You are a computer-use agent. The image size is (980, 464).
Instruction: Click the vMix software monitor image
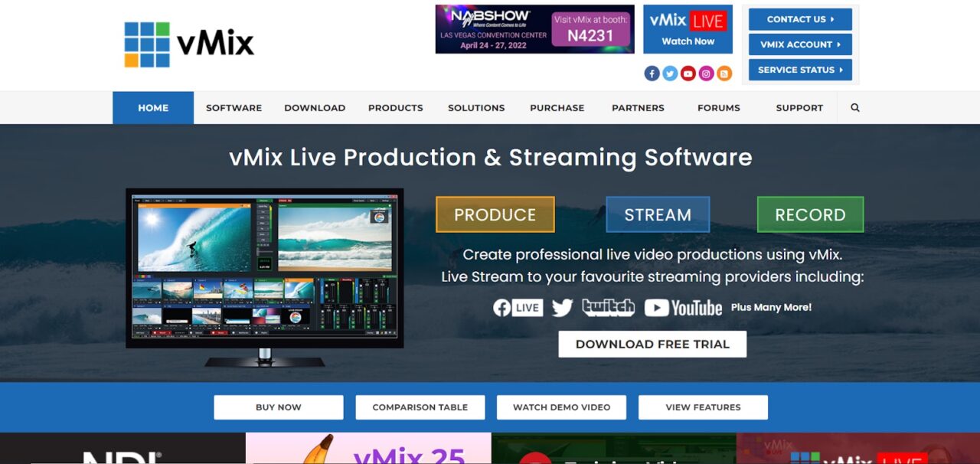tap(265, 277)
